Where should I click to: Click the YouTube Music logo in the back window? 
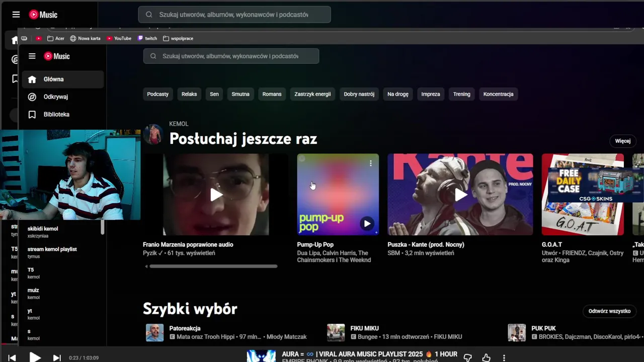(43, 15)
